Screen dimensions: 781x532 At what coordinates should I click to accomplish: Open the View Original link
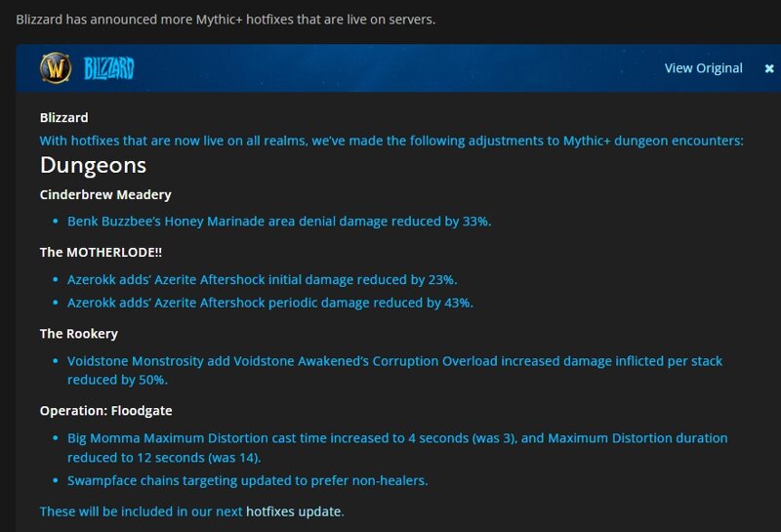pyautogui.click(x=703, y=68)
